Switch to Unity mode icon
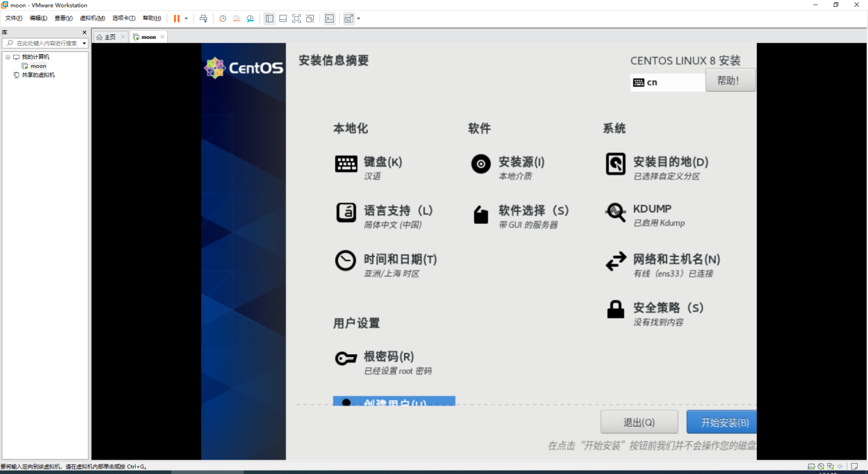 (x=310, y=18)
